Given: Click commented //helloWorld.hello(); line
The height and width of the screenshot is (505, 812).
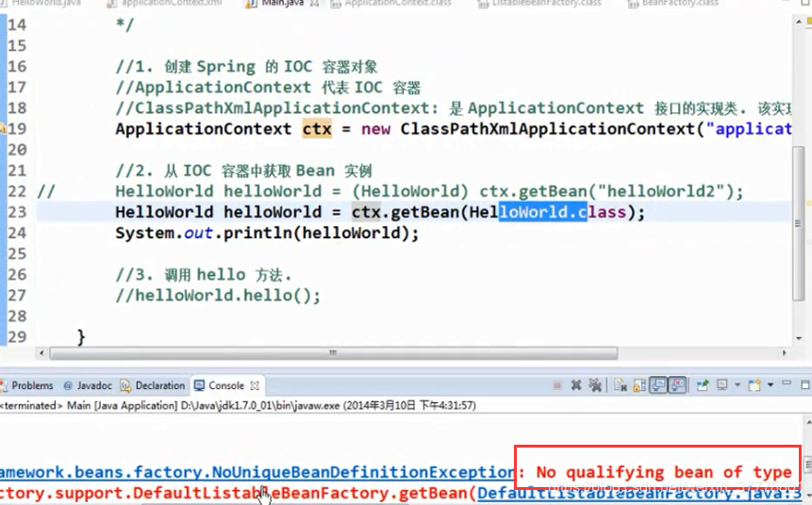Looking at the screenshot, I should coord(218,296).
